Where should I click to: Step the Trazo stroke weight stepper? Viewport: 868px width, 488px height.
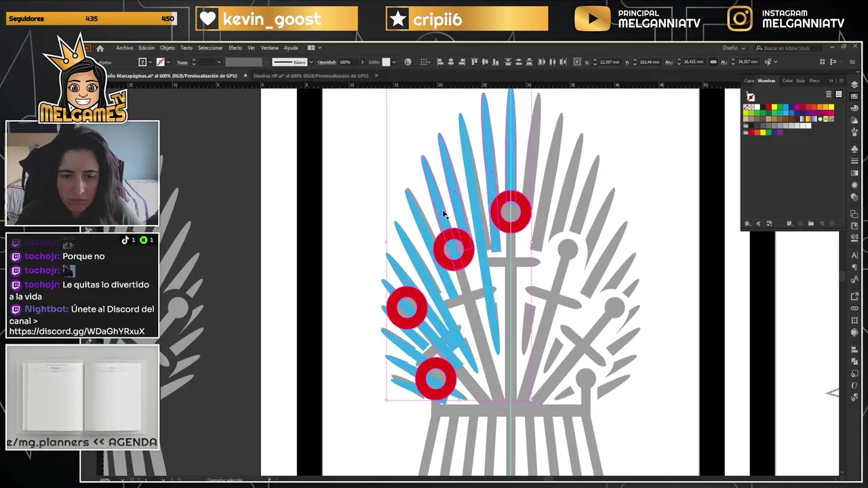coord(194,62)
